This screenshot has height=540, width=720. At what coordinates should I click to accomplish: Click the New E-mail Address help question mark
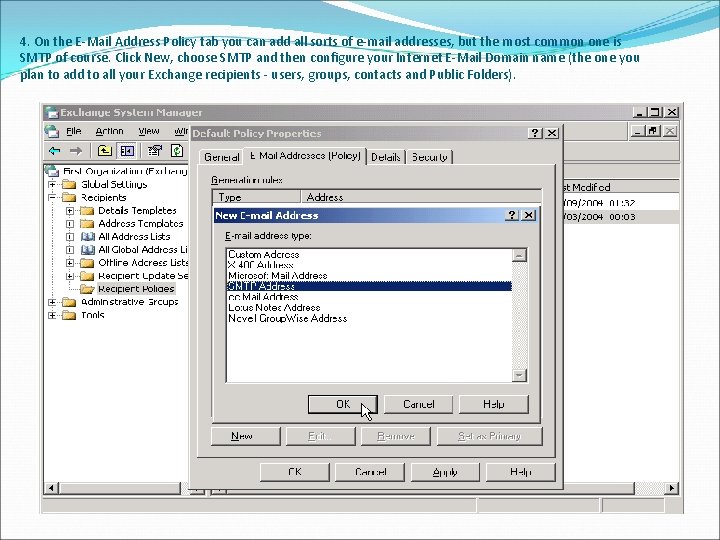click(512, 215)
